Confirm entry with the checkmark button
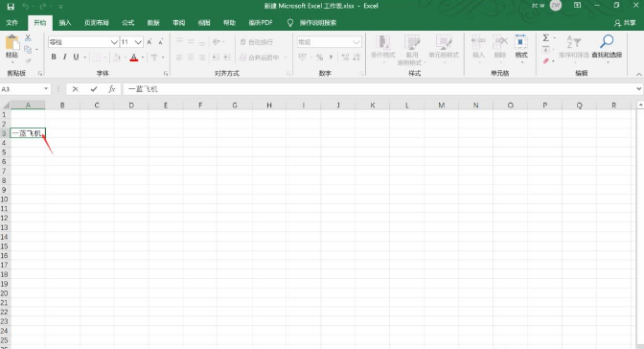 (x=94, y=89)
